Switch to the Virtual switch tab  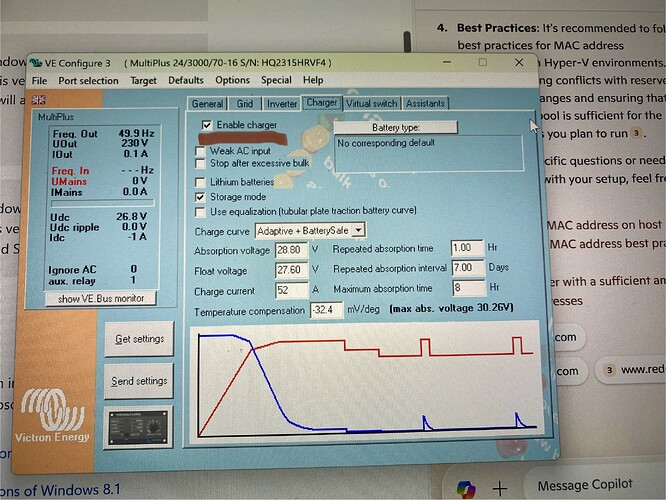372,103
